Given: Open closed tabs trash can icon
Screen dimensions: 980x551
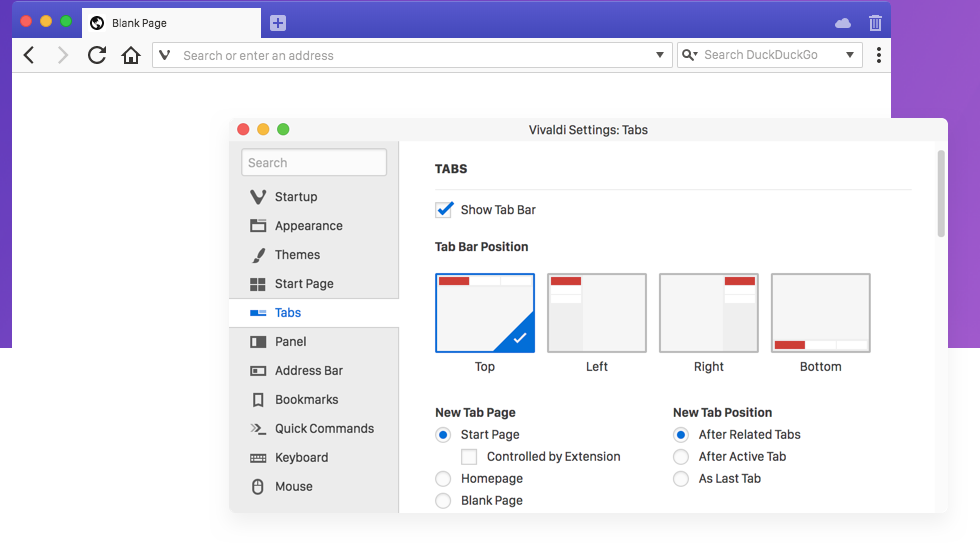Looking at the screenshot, I should pos(875,23).
